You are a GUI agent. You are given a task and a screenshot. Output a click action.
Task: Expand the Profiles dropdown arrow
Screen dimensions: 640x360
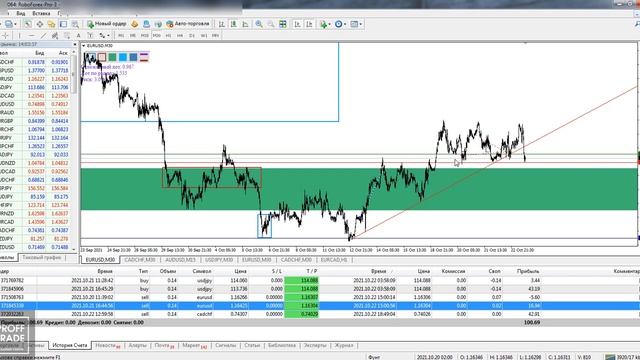[15, 24]
